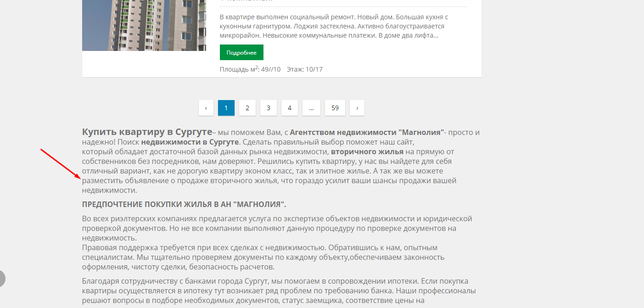
Task: Click heading Купить квартиру в Сургуте
Action: (x=147, y=132)
